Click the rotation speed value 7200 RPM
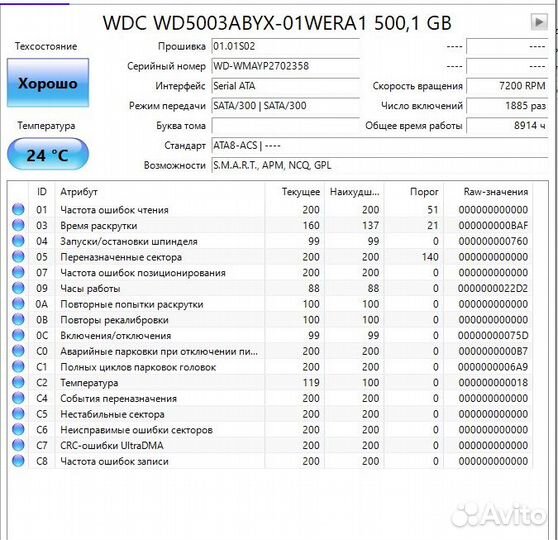This screenshot has width=558, height=540. point(507,86)
